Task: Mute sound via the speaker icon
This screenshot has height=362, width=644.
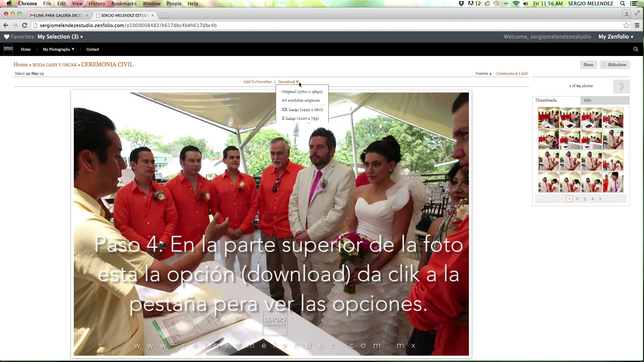Action: 525,4
